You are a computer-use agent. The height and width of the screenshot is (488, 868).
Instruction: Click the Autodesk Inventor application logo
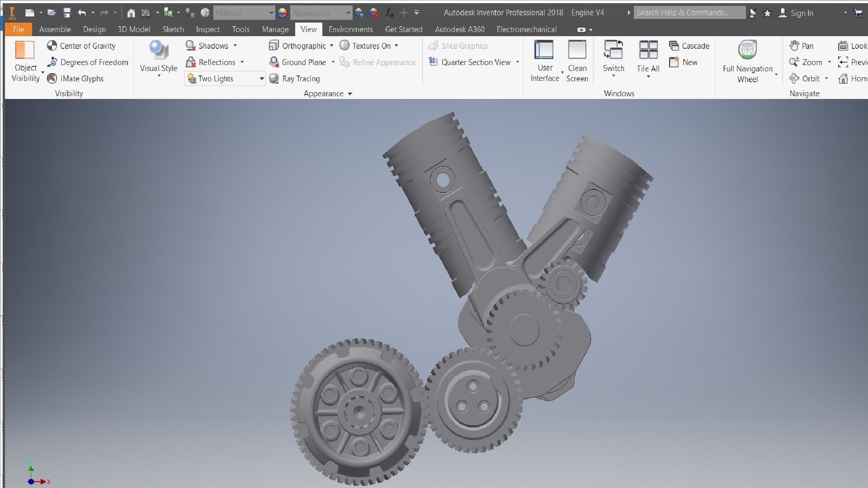[12, 13]
